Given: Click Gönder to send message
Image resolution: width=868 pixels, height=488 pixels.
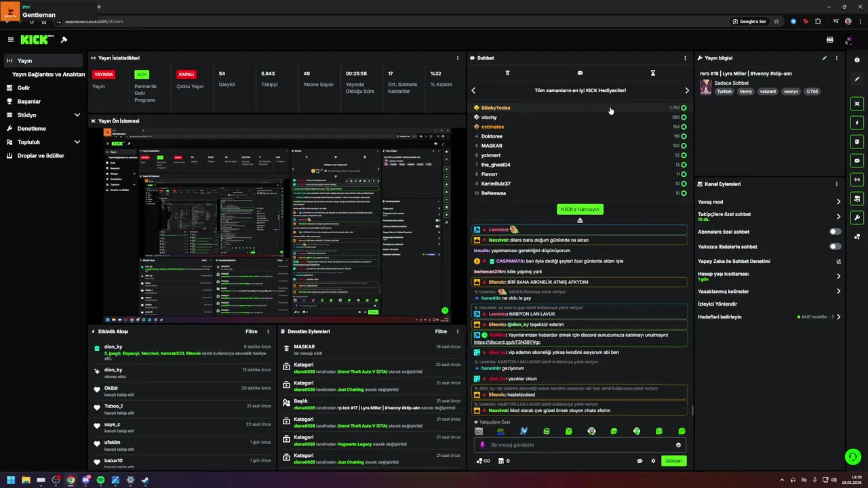Looking at the screenshot, I should coord(673,461).
